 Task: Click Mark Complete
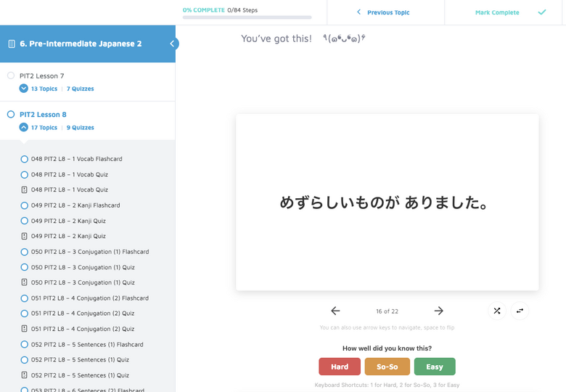[497, 12]
